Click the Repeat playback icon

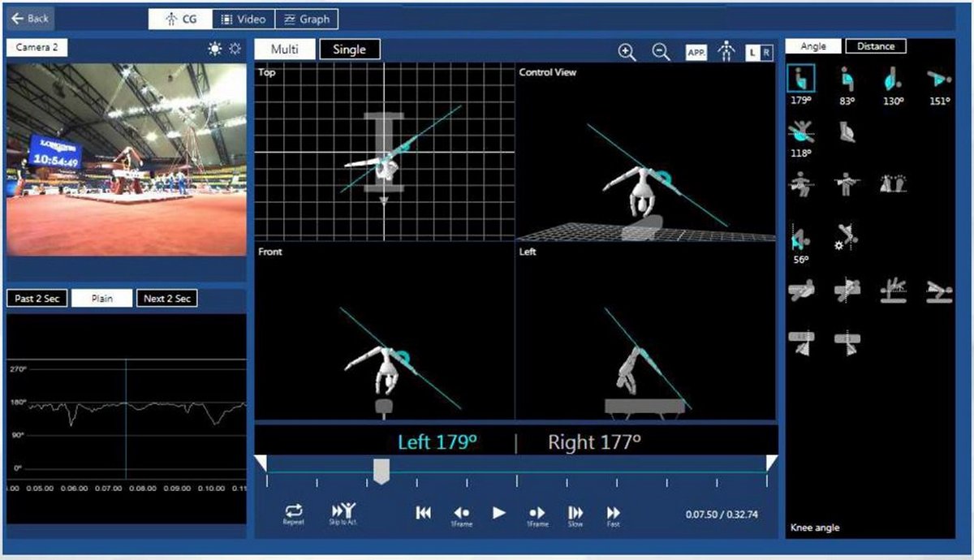coord(294,512)
